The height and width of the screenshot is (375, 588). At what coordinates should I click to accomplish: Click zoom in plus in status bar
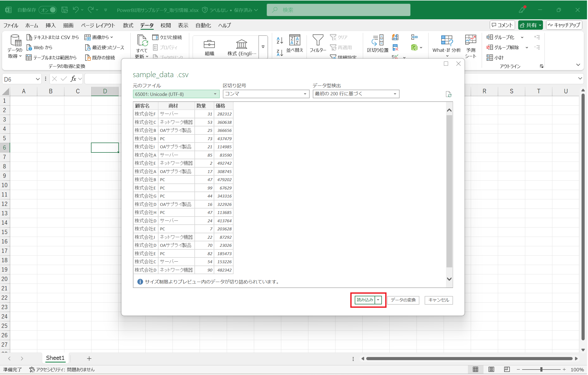pos(564,369)
